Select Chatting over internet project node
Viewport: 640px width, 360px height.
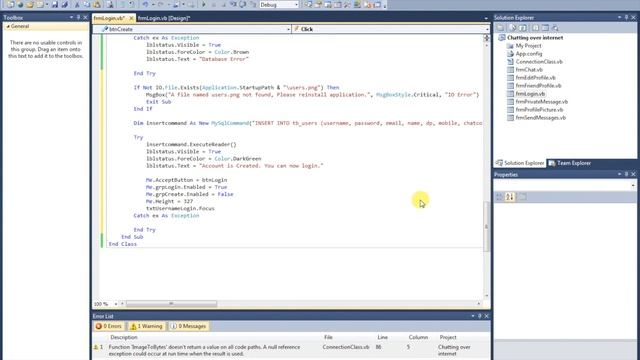535,38
